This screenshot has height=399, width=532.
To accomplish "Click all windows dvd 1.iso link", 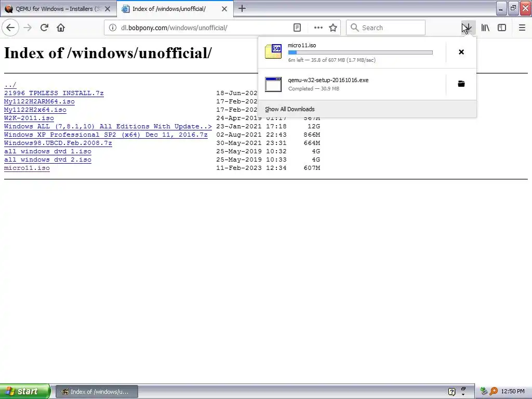I will [x=47, y=151].
